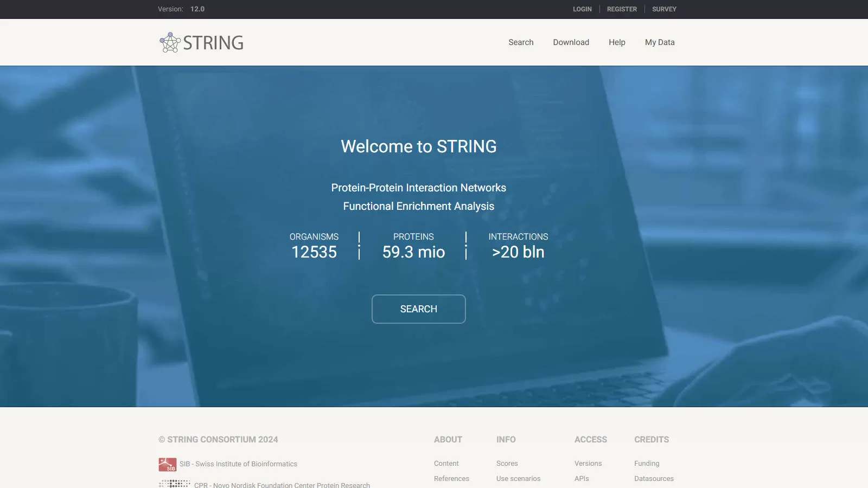Viewport: 868px width, 488px height.
Task: Click the large SEARCH button
Action: 419,309
